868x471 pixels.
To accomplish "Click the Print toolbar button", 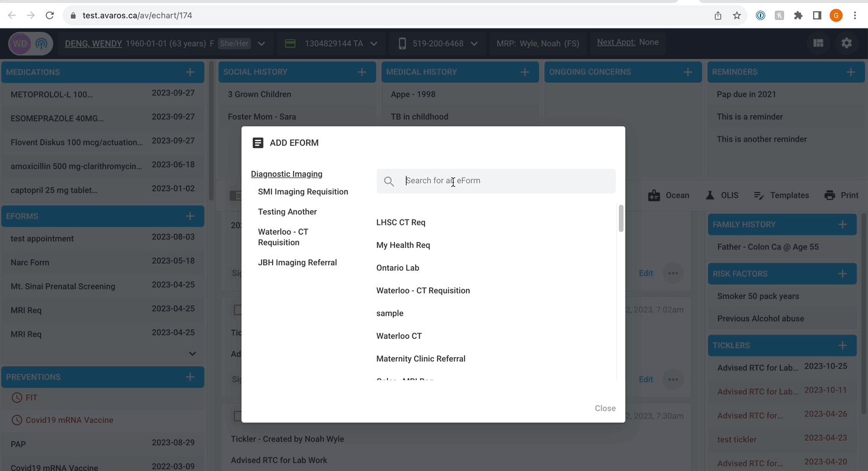I will (x=841, y=195).
